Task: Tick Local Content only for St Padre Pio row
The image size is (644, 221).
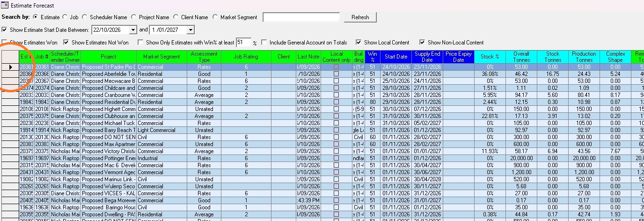Action: click(x=336, y=67)
